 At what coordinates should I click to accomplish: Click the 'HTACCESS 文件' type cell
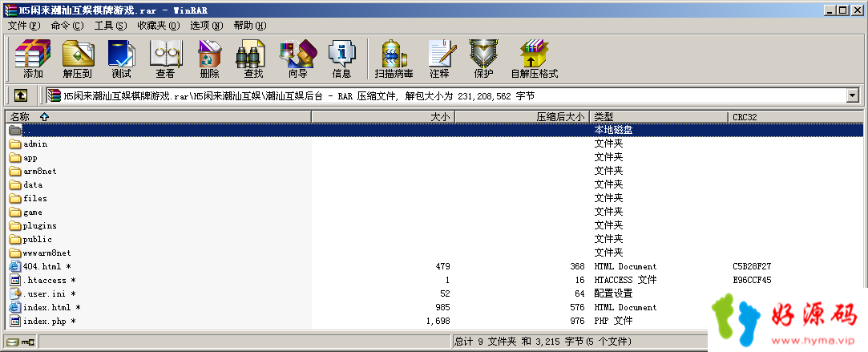pyautogui.click(x=625, y=280)
